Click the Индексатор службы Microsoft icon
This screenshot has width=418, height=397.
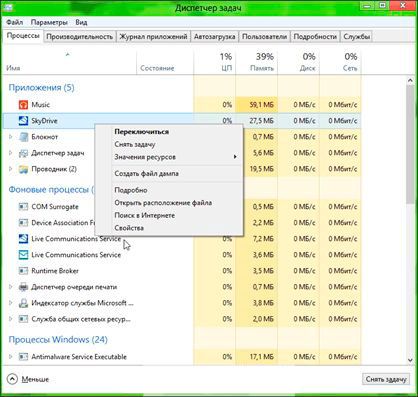point(23,303)
